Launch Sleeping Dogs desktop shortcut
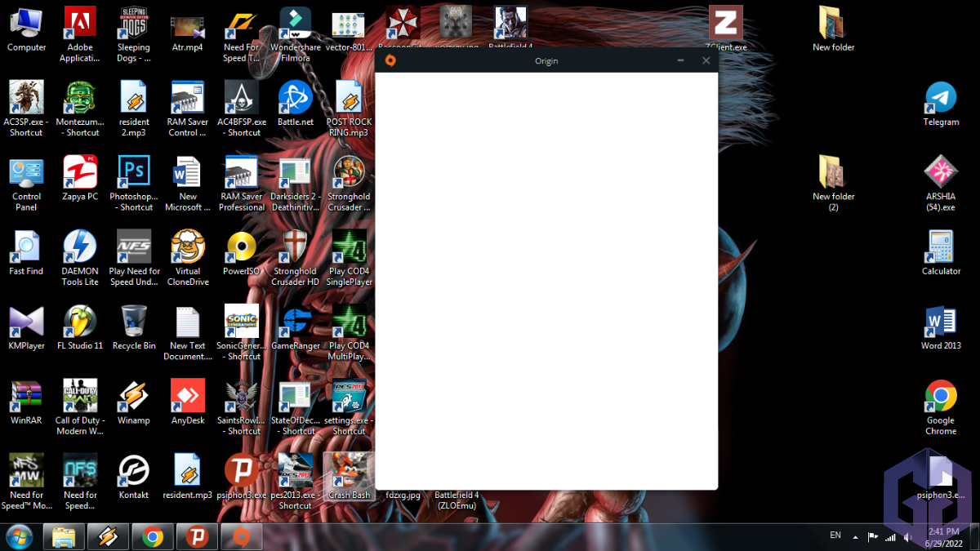Viewport: 980px width, 551px height. pos(134,34)
